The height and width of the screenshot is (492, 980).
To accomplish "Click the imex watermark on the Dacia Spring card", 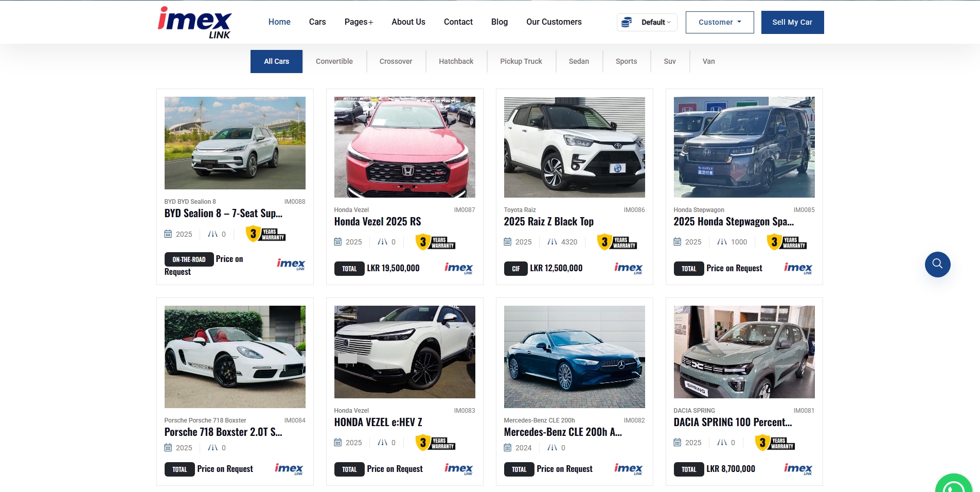I will point(797,469).
